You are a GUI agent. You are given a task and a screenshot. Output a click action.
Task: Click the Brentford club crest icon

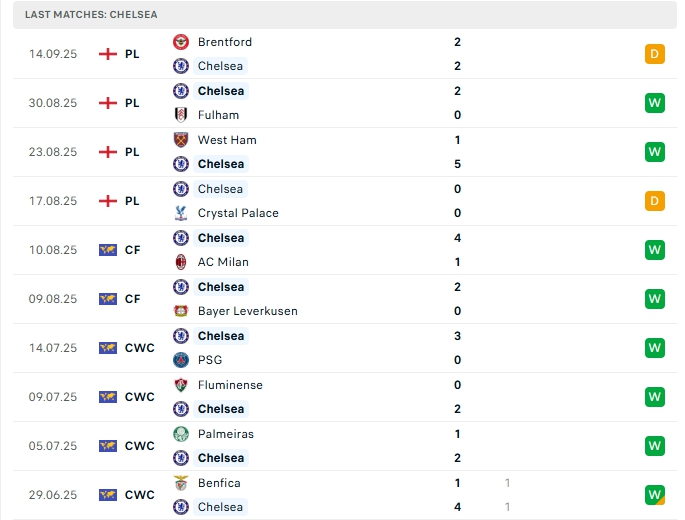tap(181, 42)
